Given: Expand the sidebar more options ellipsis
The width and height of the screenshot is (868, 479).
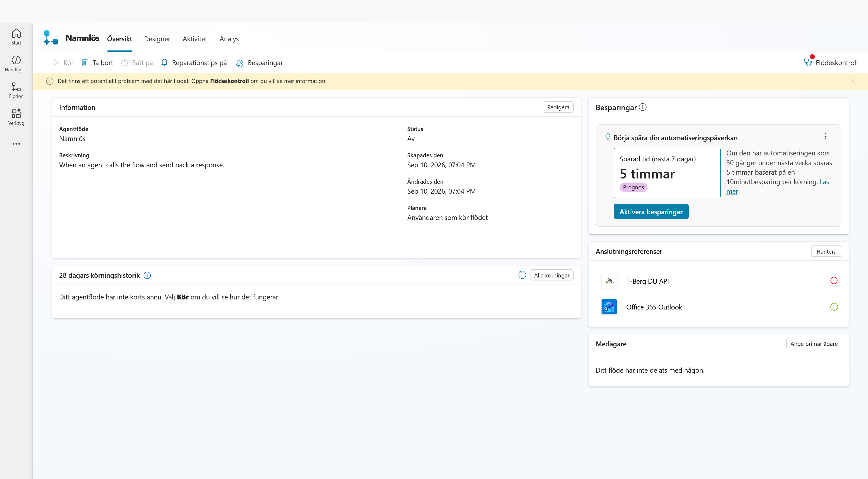Looking at the screenshot, I should (16, 144).
